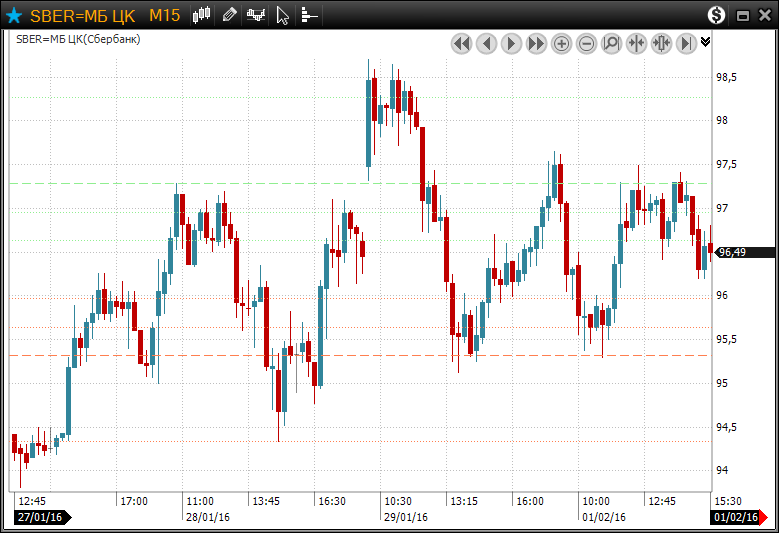Viewport: 779px width, 533px height.
Task: Click the 27/01/16 start date marker
Action: click(40, 517)
